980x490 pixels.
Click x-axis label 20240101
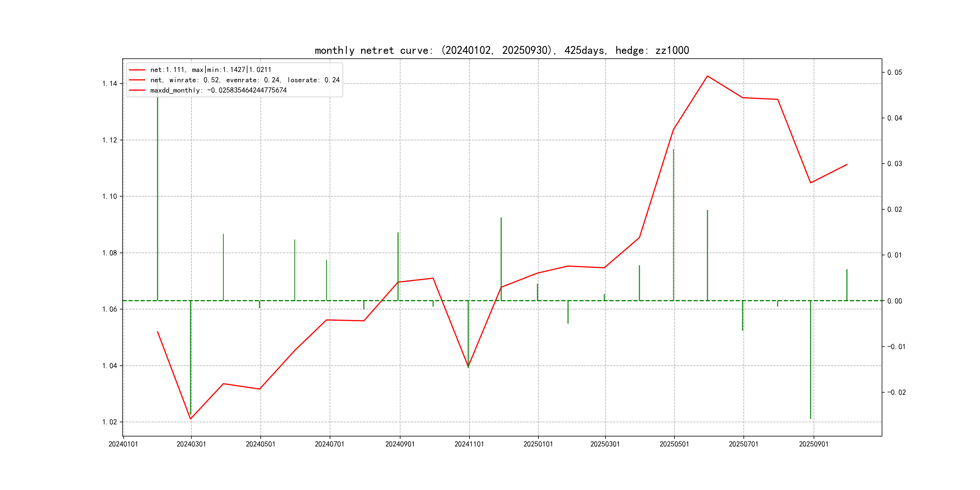[x=123, y=444]
